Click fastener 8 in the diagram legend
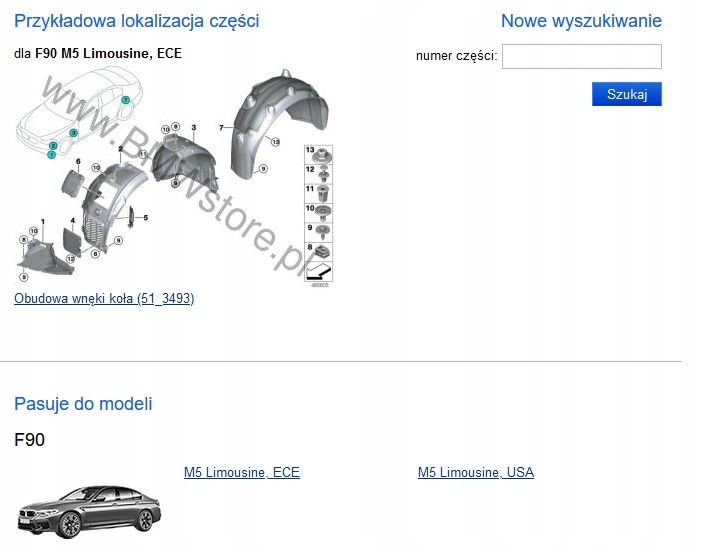Viewport: 712px width, 552px height. pos(318,252)
